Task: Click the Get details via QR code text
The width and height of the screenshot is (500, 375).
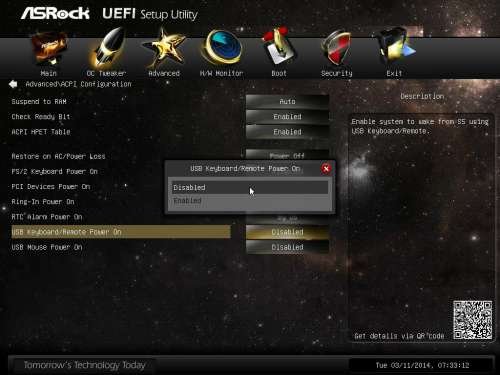Action: pyautogui.click(x=399, y=336)
